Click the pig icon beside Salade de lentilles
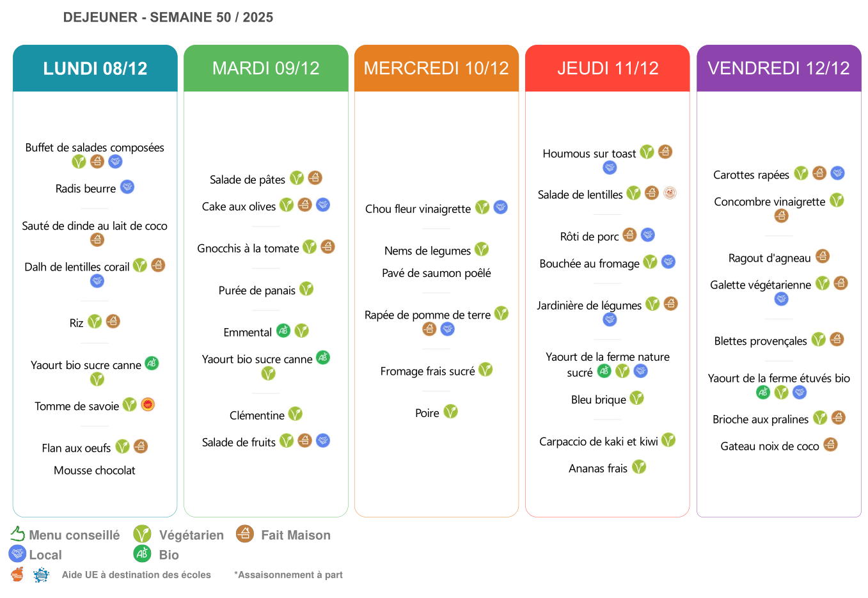This screenshot has height=598, width=868. (670, 193)
